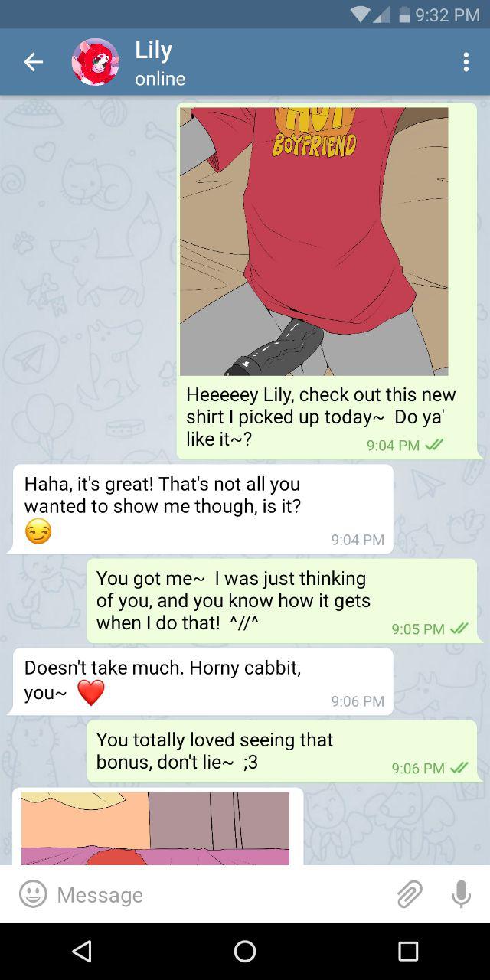Viewport: 490px width, 980px height.
Task: Tap the microphone voice message icon
Action: [461, 893]
